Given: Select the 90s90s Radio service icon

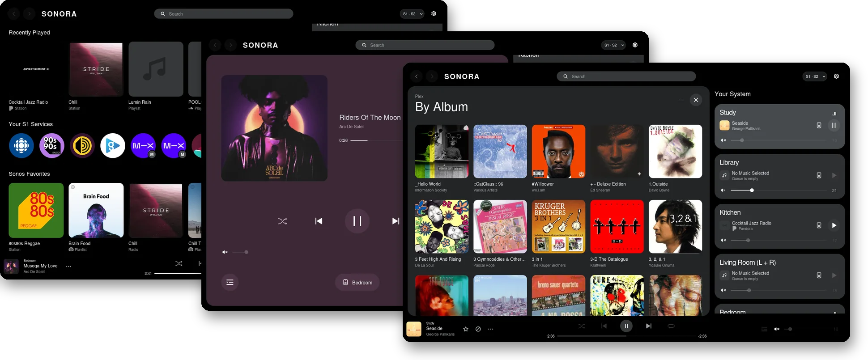Looking at the screenshot, I should [52, 146].
